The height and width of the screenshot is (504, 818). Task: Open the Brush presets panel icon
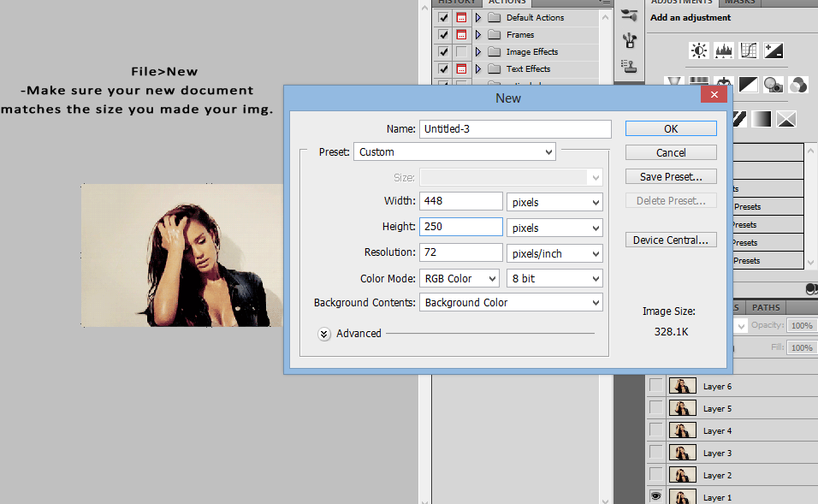pos(630,15)
